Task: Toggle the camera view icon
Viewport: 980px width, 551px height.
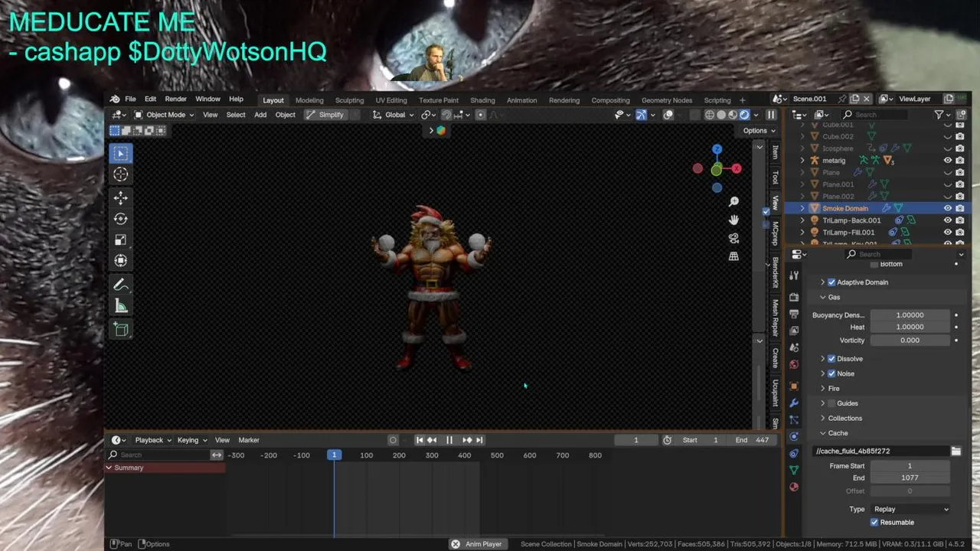Action: (x=733, y=238)
